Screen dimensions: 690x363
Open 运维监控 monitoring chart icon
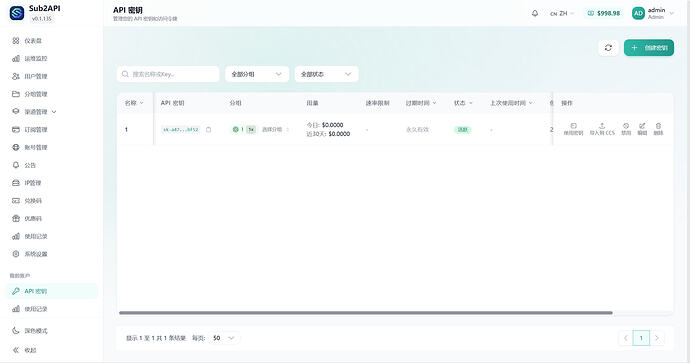click(x=16, y=59)
